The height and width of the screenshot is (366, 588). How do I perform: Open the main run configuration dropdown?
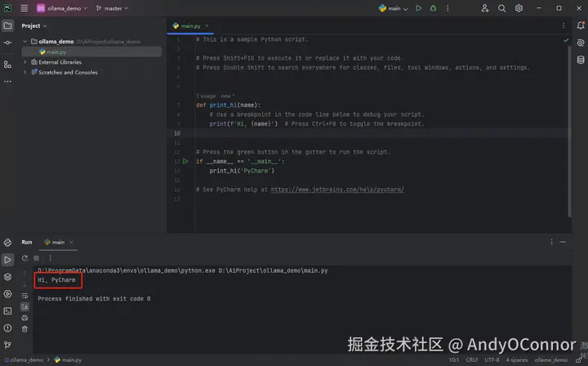393,8
